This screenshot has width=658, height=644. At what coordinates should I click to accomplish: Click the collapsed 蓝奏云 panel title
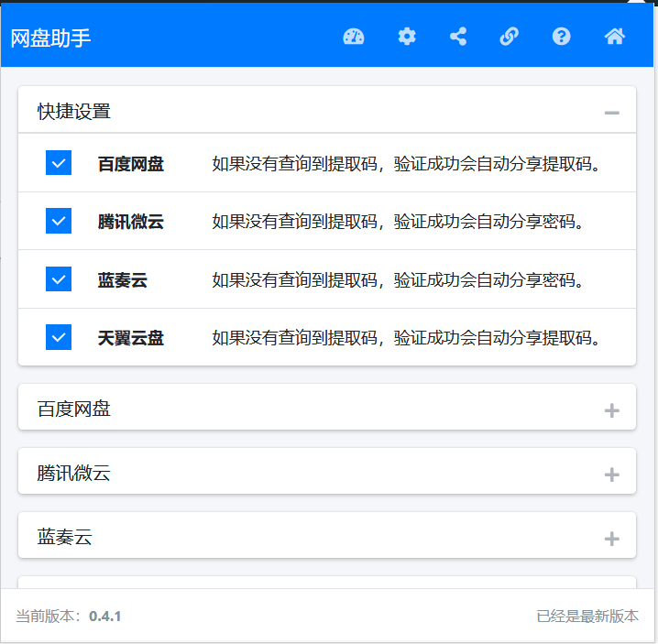(x=65, y=538)
